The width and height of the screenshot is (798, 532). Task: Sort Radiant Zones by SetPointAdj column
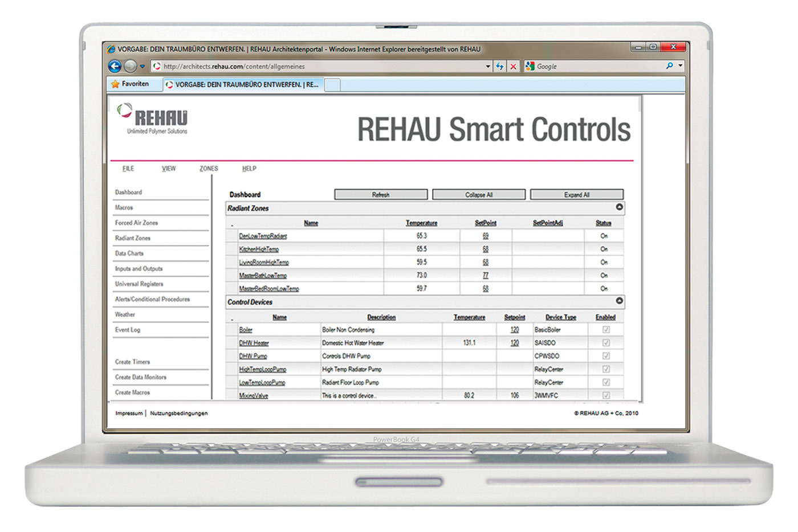tap(548, 223)
